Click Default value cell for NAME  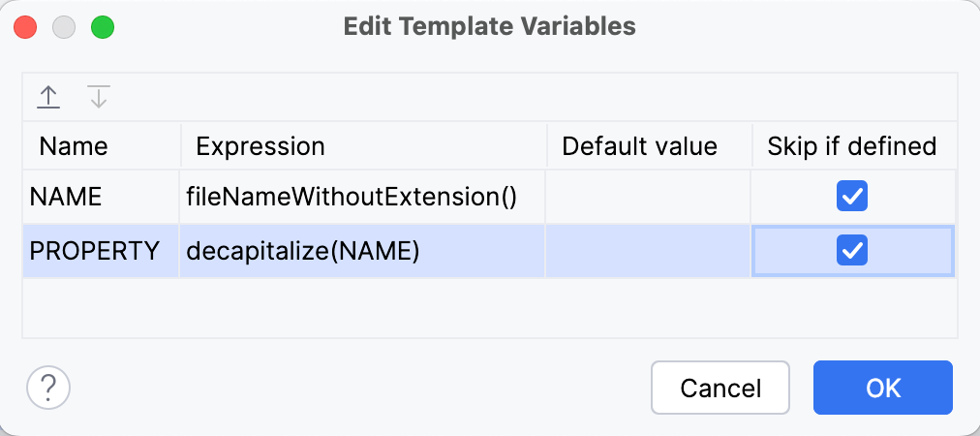pos(649,198)
